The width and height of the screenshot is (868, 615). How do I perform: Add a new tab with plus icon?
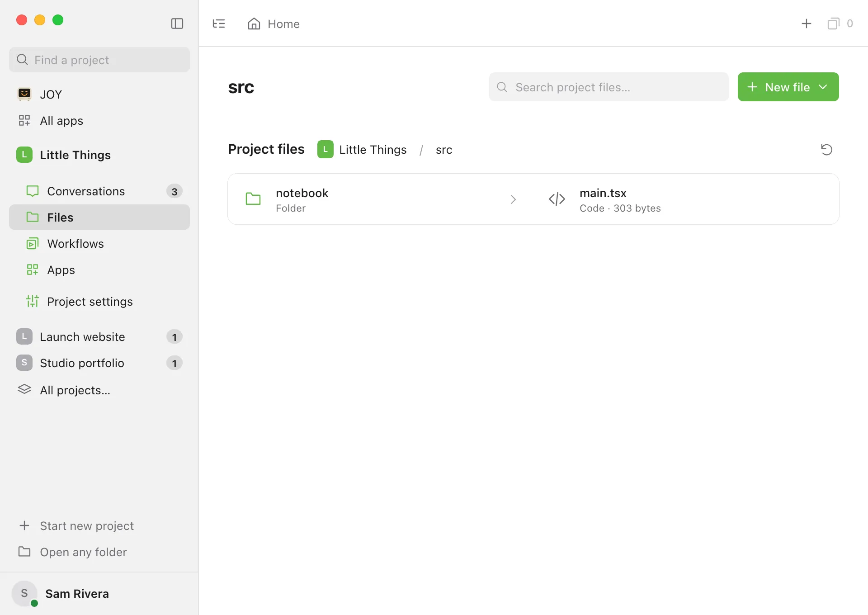[807, 24]
